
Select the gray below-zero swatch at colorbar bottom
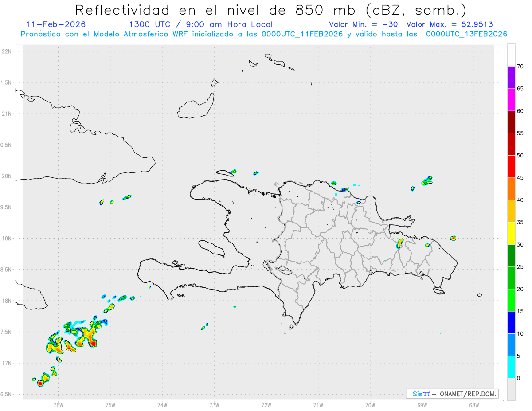(x=511, y=389)
